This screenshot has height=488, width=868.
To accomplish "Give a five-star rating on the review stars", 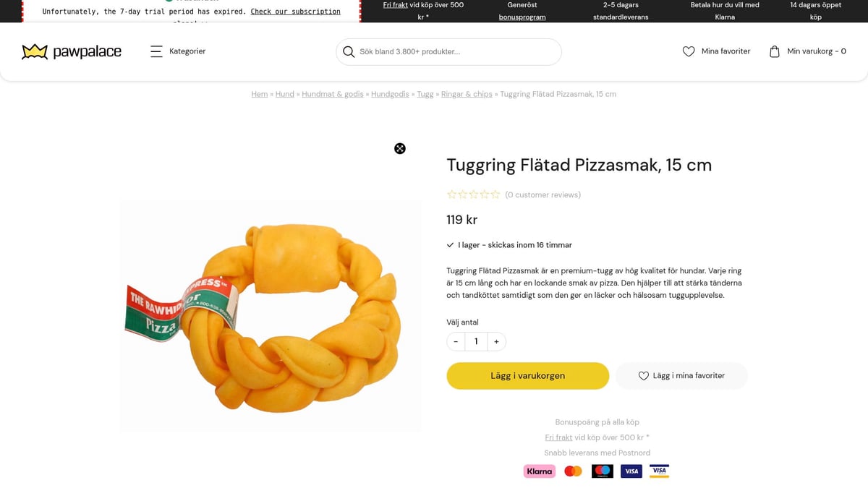I will (x=495, y=194).
